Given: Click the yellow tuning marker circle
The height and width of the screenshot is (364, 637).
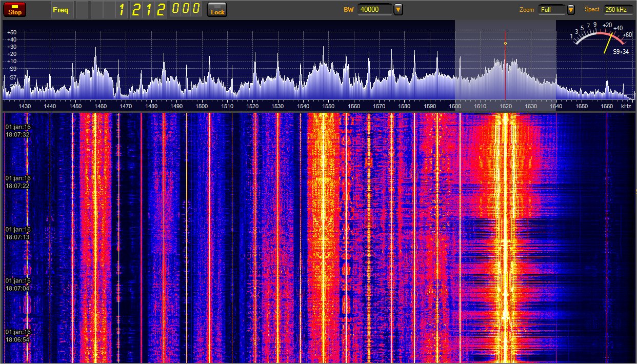Looking at the screenshot, I should 505,44.
